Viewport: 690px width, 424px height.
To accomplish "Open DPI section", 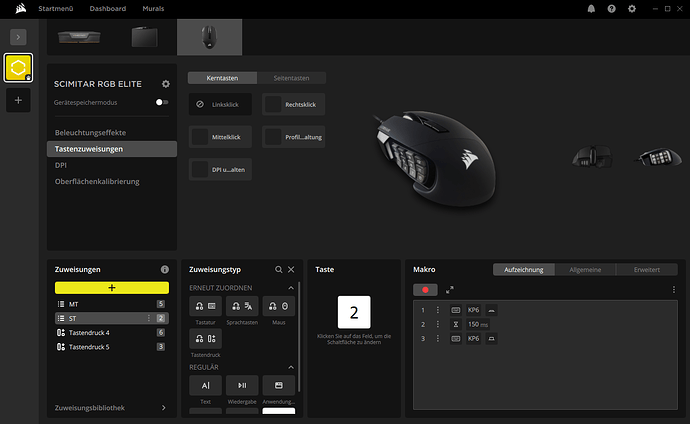I will [61, 165].
